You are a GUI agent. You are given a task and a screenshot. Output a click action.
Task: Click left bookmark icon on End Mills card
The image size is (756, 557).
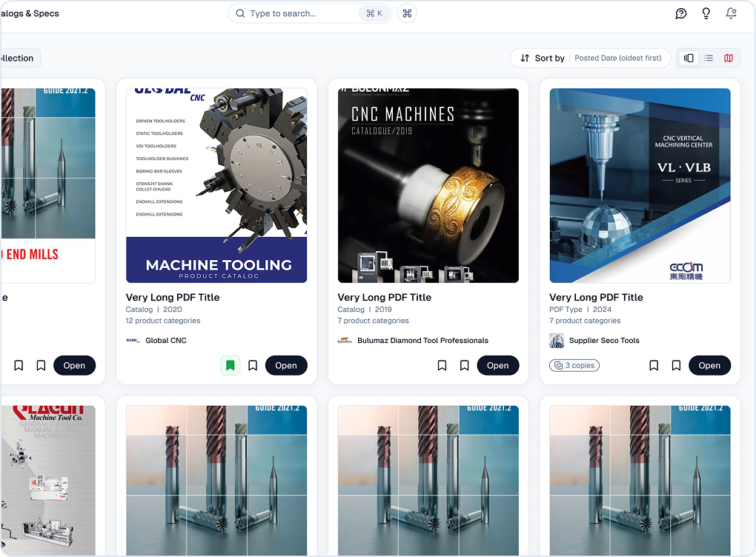pyautogui.click(x=19, y=366)
